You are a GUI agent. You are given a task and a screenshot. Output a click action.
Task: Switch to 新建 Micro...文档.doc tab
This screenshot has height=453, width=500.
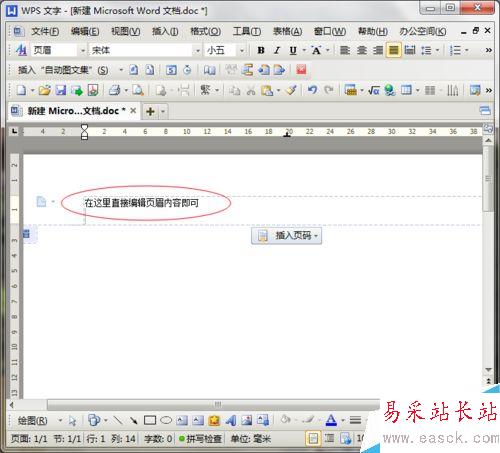[73, 111]
